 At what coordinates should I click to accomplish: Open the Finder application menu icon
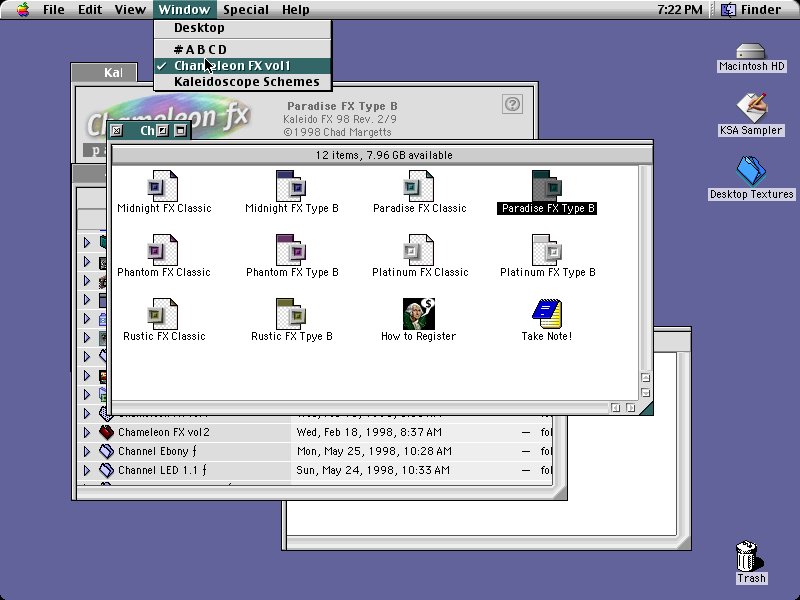point(728,10)
